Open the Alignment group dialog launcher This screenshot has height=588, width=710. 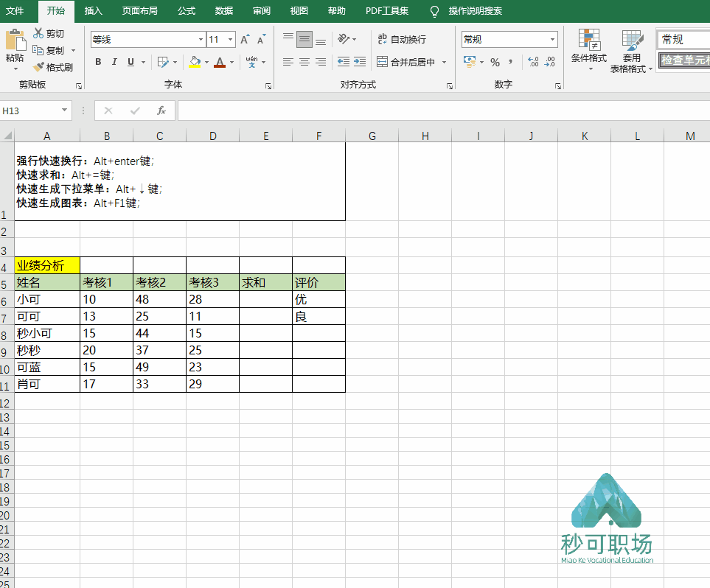[450, 85]
